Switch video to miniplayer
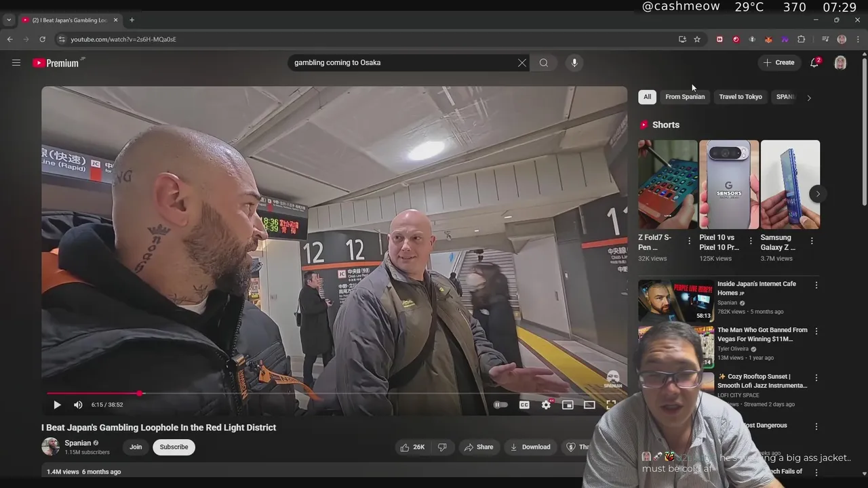868x488 pixels. pyautogui.click(x=568, y=405)
